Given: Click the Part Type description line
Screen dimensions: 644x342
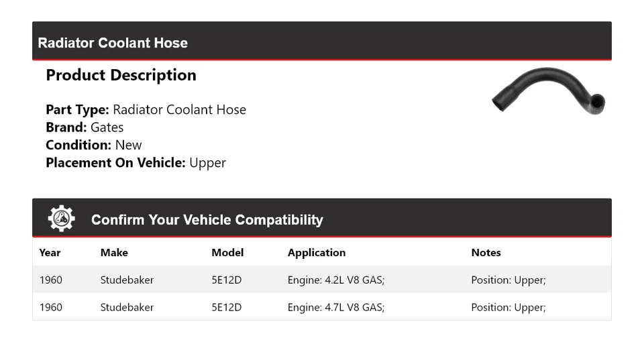Looking at the screenshot, I should point(146,110).
